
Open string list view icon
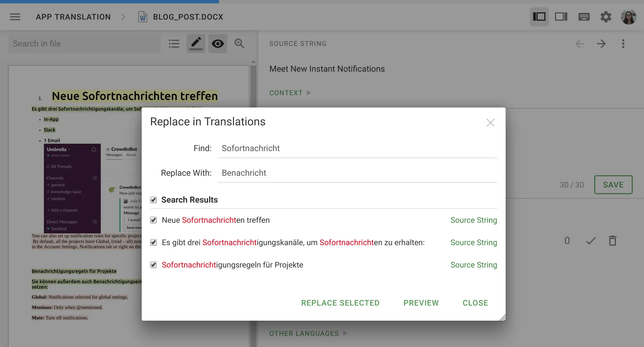tap(174, 44)
